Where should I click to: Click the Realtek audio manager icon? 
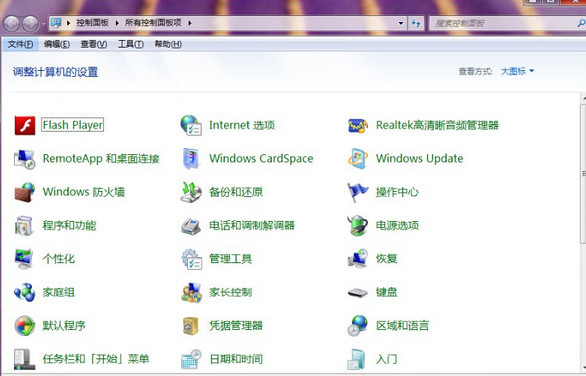tap(358, 126)
